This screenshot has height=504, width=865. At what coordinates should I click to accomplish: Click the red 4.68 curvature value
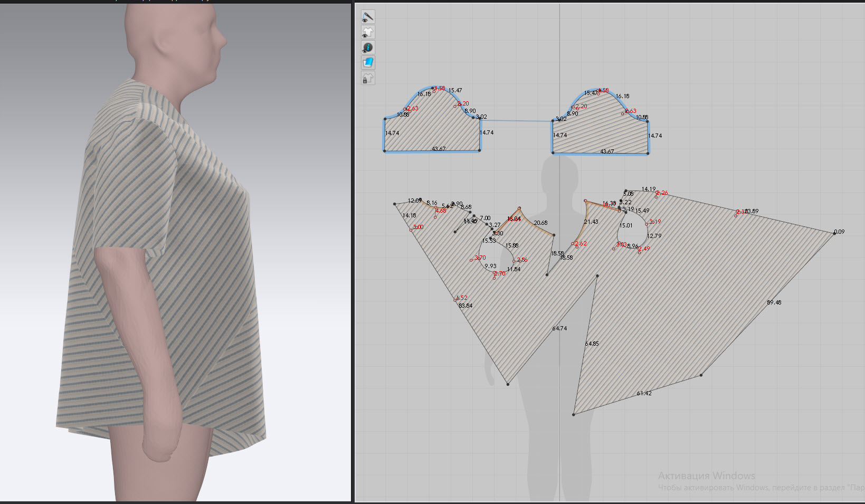coord(440,211)
